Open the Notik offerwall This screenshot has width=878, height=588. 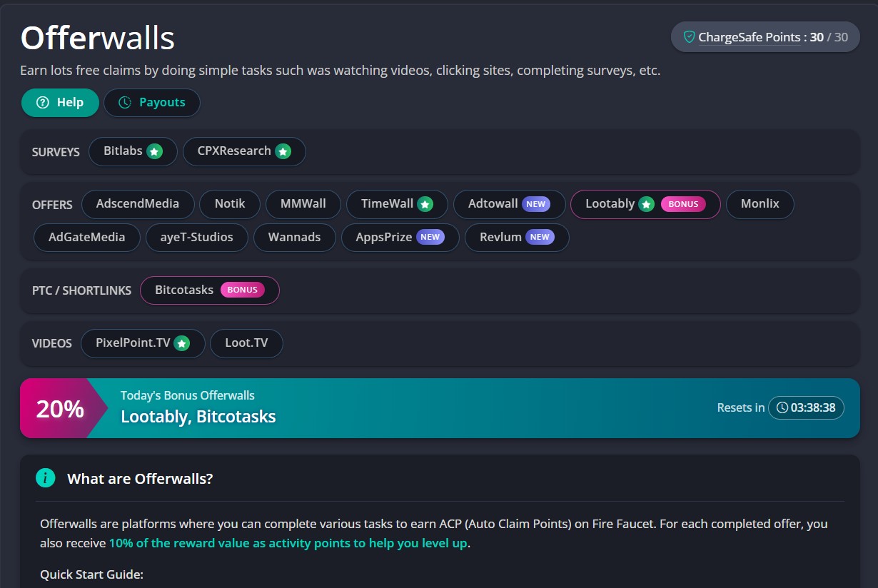click(230, 204)
